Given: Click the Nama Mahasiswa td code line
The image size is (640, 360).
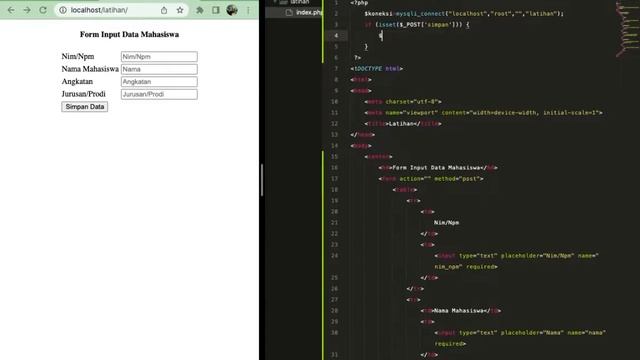Looking at the screenshot, I should [x=460, y=311].
